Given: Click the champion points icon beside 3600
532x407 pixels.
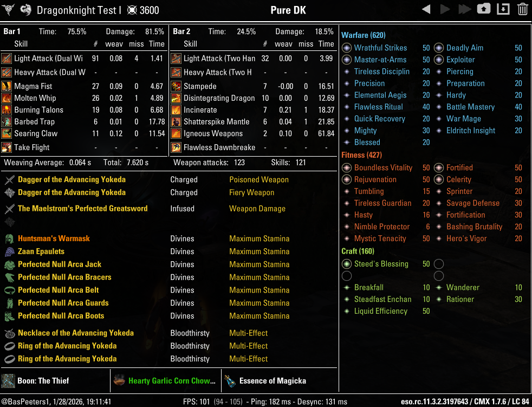Looking at the screenshot, I should point(132,10).
